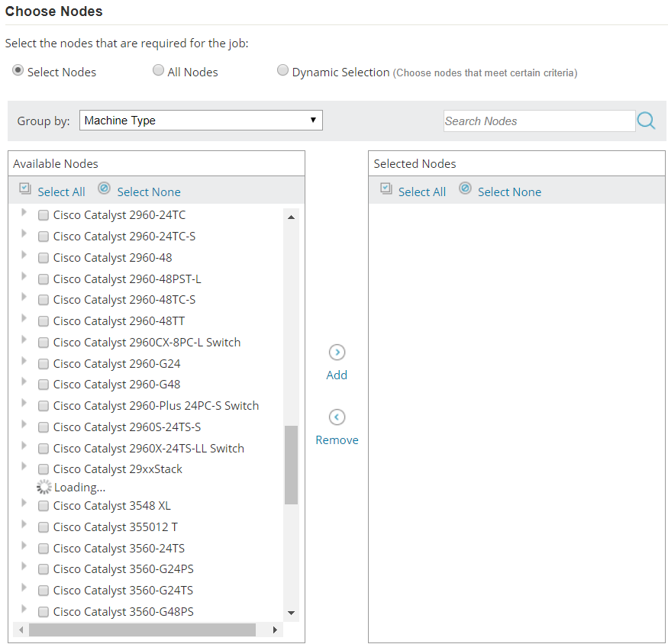Choose the Dynamic Selection radio button
Image resolution: width=668 pixels, height=644 pixels.
[x=282, y=70]
